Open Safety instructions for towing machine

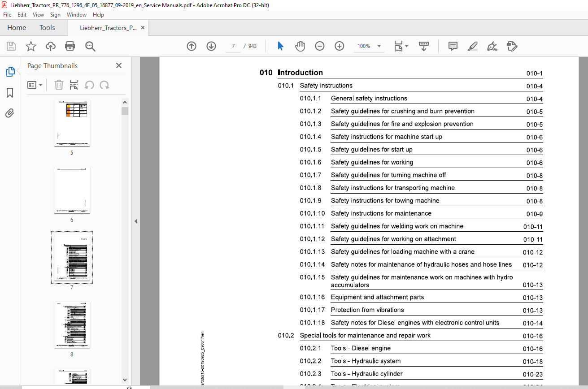385,201
